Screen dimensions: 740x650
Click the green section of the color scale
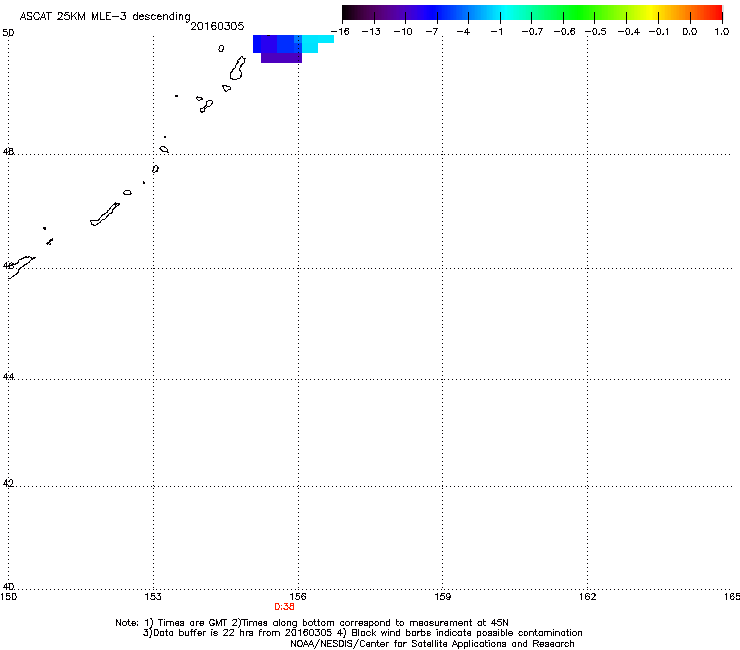click(x=580, y=12)
